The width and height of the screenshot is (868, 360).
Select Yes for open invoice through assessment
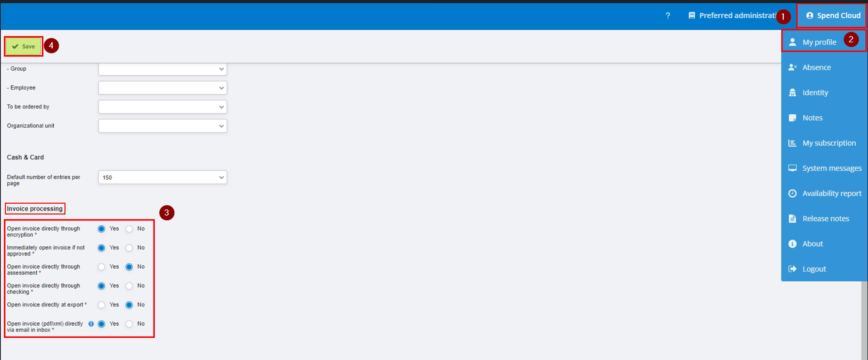pos(101,267)
